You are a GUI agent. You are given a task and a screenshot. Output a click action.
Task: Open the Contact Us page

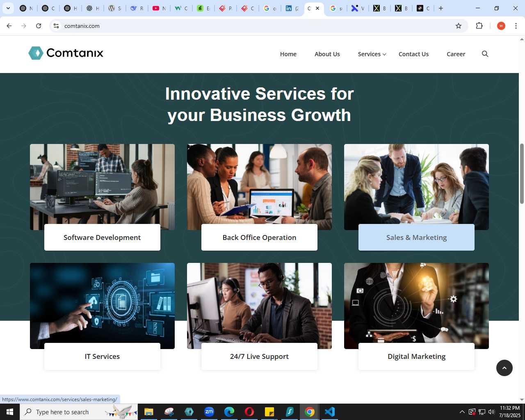[413, 54]
